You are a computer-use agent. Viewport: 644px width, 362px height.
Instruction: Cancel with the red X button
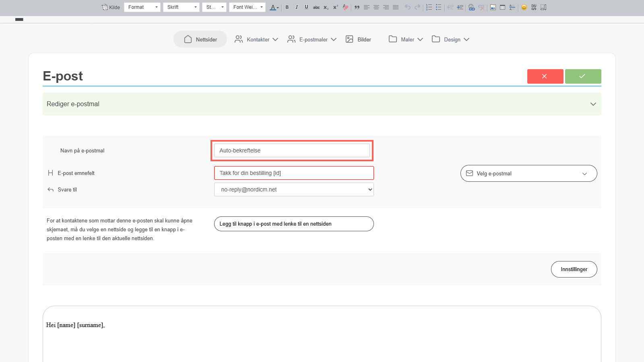[545, 76]
